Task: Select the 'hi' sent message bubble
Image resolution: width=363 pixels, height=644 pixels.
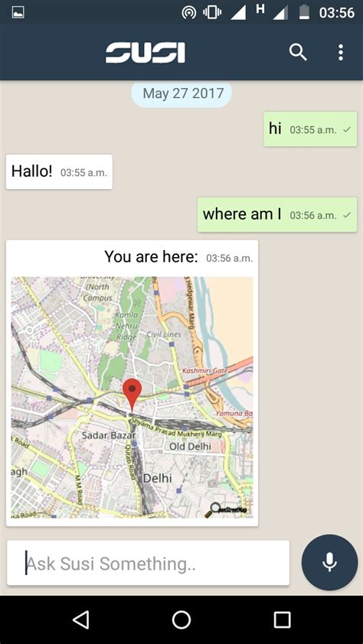Action: coord(310,129)
